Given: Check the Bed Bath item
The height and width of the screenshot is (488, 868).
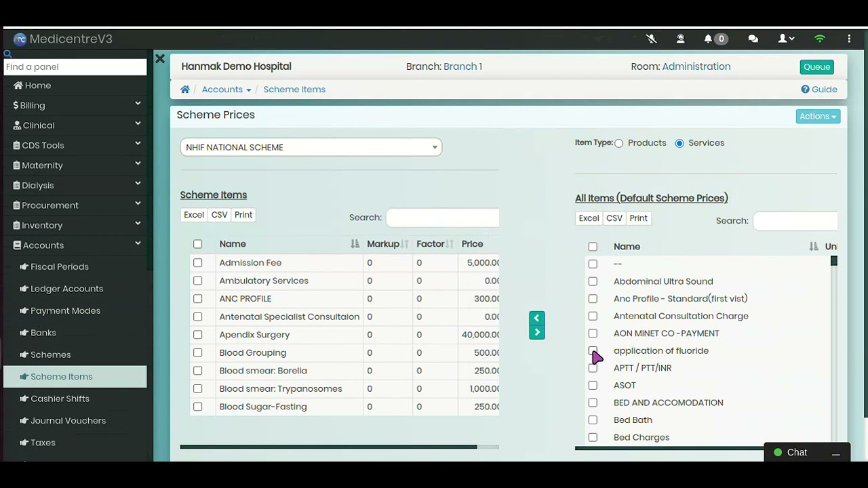Looking at the screenshot, I should [593, 420].
